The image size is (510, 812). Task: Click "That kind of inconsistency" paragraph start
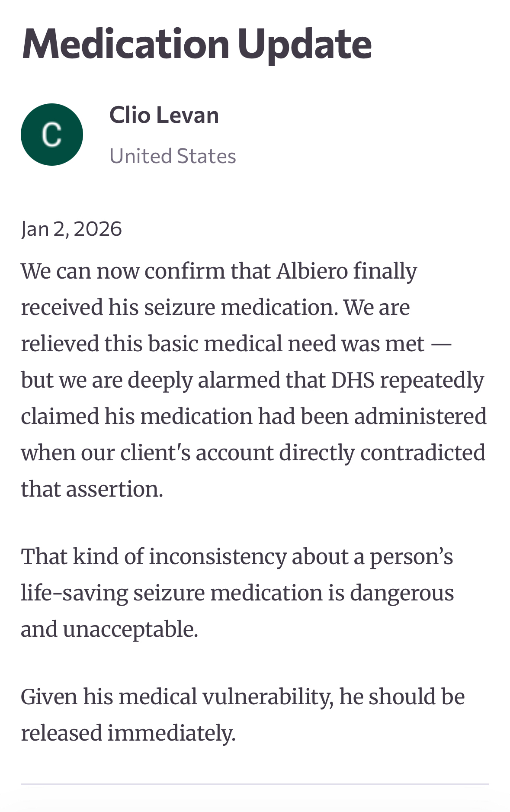pyautogui.click(x=153, y=556)
